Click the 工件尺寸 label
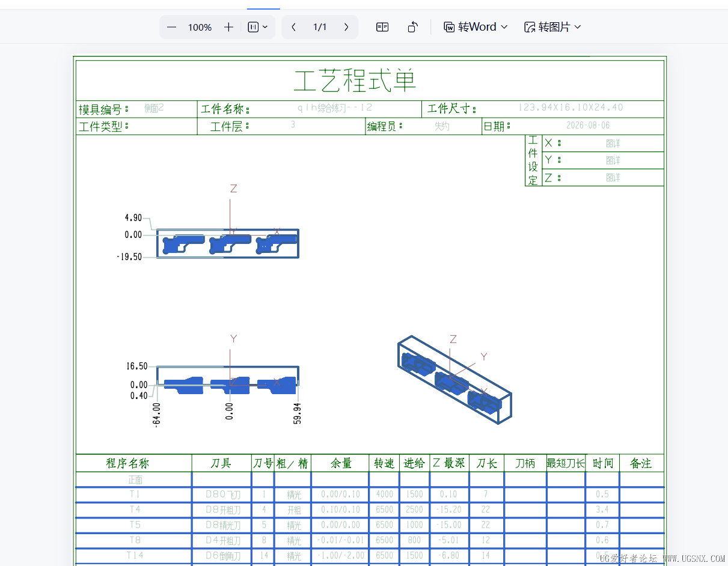Screen dimensions: 728x566 (451, 109)
